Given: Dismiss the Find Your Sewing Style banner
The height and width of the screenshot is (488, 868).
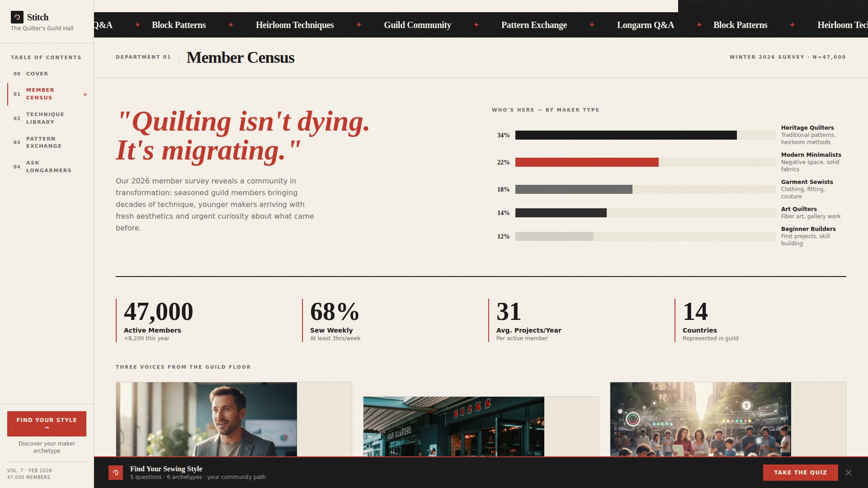Looking at the screenshot, I should pyautogui.click(x=849, y=473).
